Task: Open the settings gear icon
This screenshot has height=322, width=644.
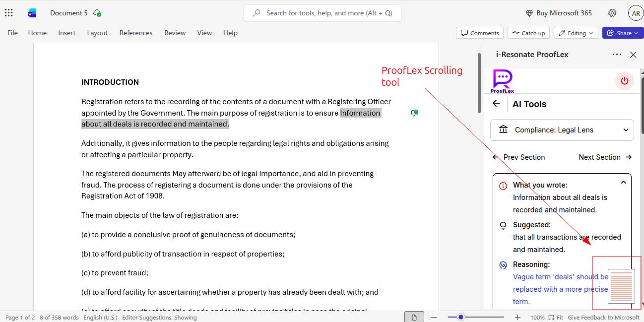Action: pyautogui.click(x=612, y=13)
